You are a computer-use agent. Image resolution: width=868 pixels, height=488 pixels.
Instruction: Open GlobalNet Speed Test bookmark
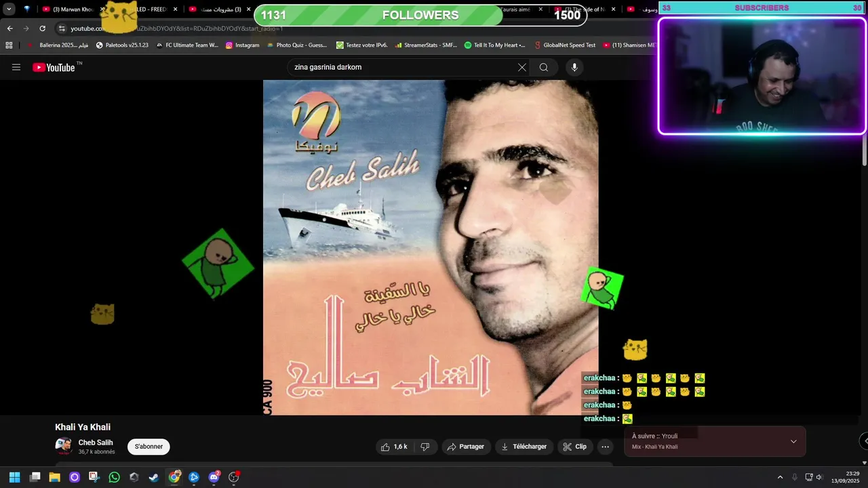565,45
